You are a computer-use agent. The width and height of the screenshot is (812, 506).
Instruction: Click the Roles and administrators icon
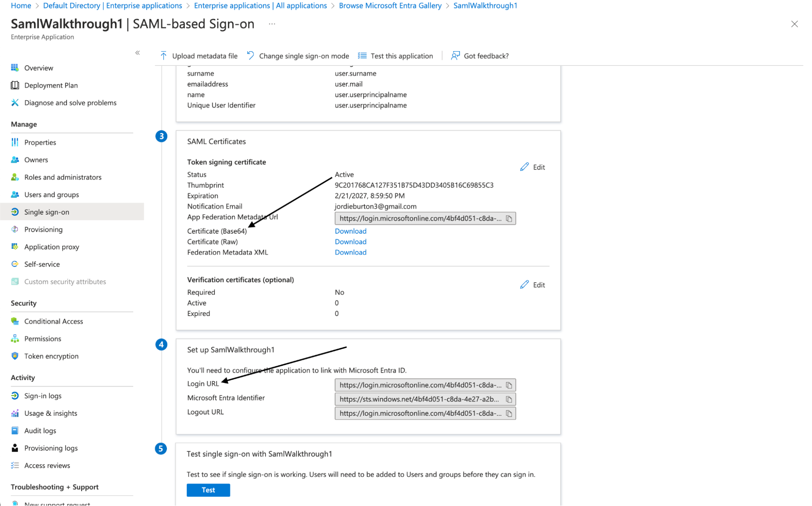click(x=15, y=177)
